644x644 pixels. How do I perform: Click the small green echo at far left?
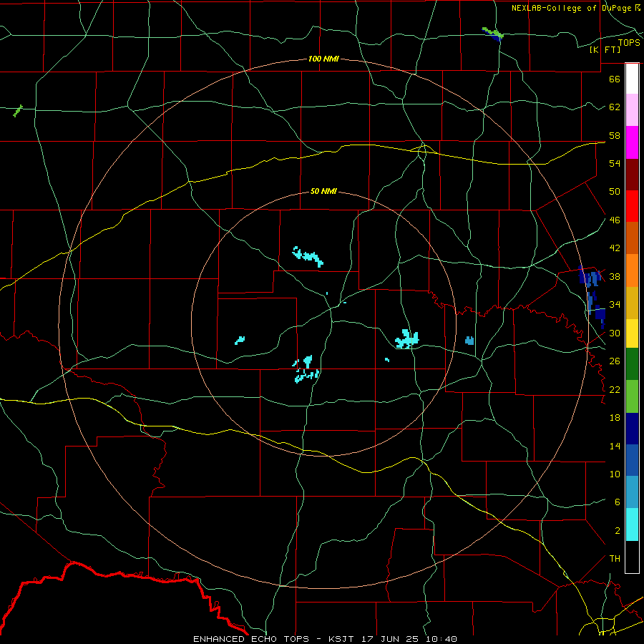18,110
